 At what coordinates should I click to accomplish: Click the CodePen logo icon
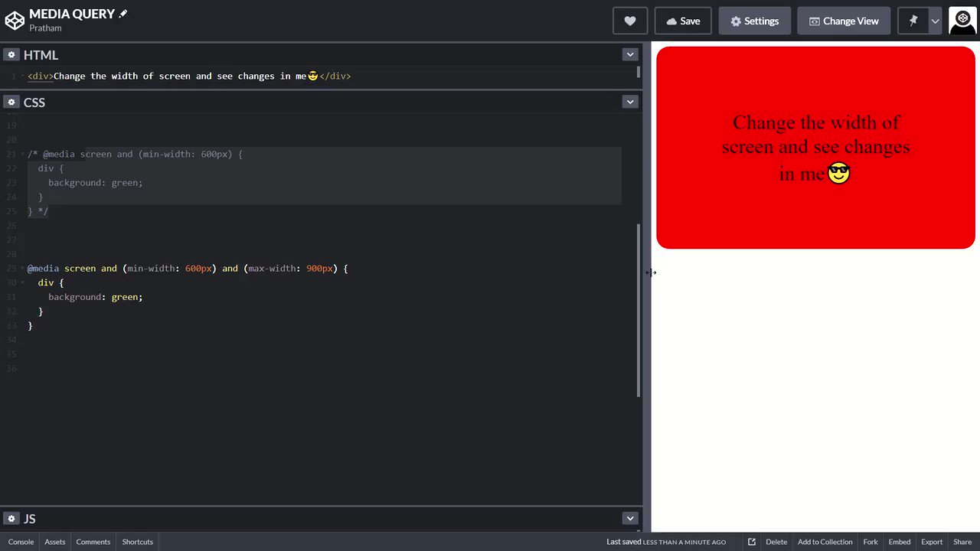tap(15, 21)
